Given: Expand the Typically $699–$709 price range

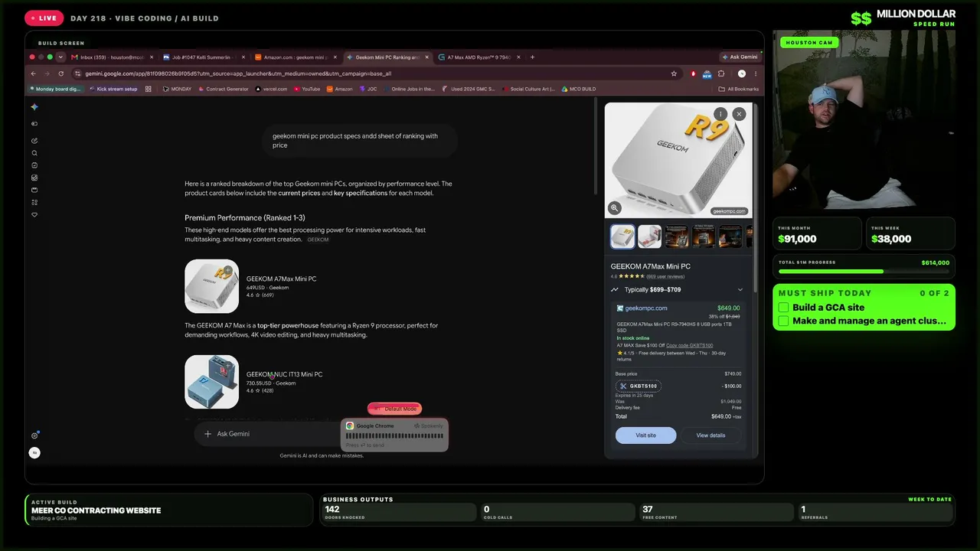Looking at the screenshot, I should [x=677, y=289].
